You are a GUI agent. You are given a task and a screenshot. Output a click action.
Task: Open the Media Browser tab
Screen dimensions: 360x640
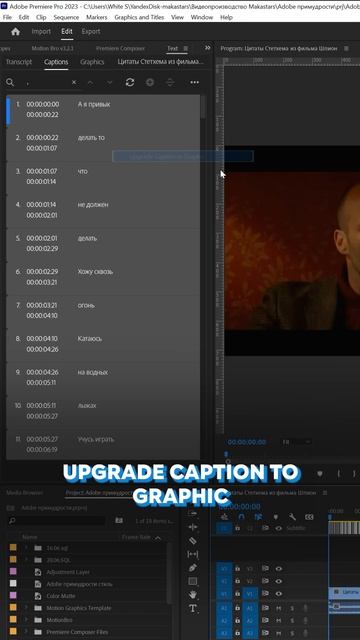pyautogui.click(x=24, y=493)
